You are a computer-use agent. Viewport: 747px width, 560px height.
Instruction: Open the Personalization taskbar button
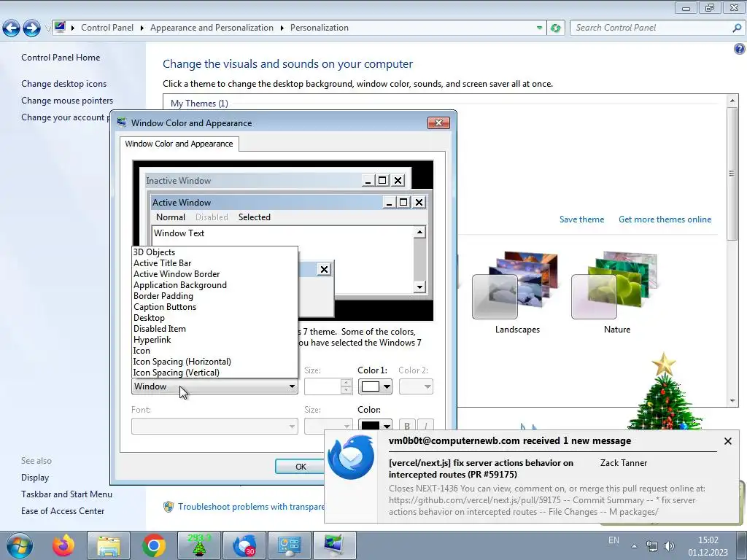coord(334,545)
